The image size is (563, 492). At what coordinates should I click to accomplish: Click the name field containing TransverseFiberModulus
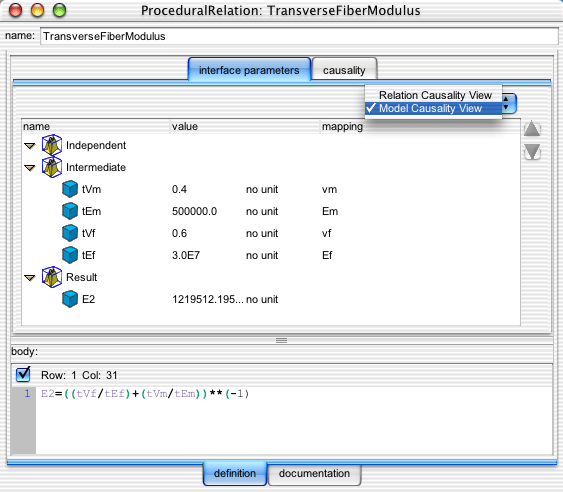click(x=299, y=36)
